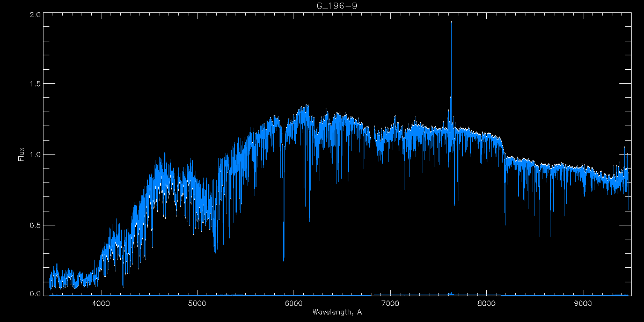Select the 1.5 flux tick label

coord(35,84)
